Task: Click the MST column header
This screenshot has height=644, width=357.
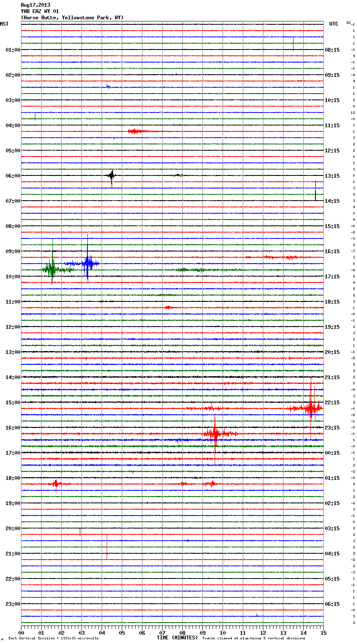Action: pyautogui.click(x=4, y=24)
